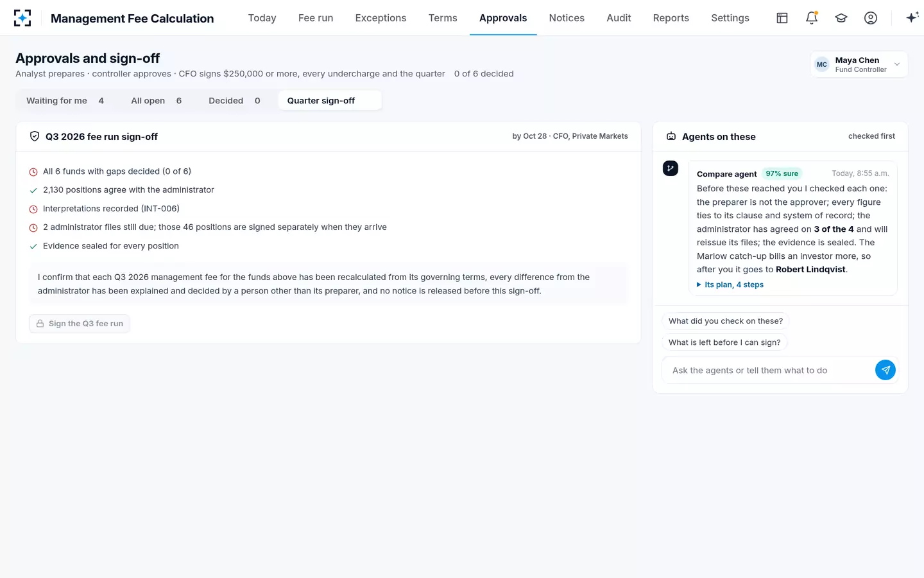
Task: Choose "What did you check on these?" suggestion
Action: coord(726,321)
